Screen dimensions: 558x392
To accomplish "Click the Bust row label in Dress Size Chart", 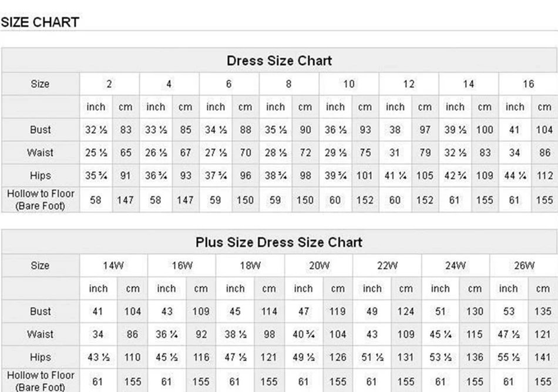I will 40,130.
